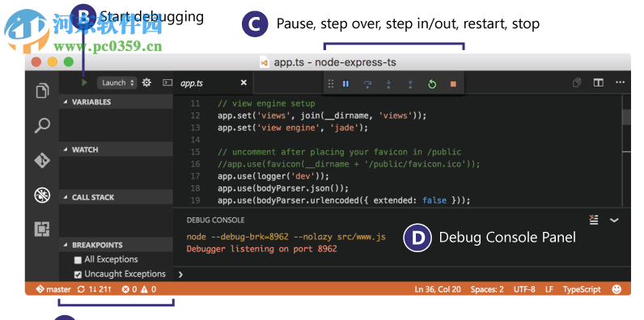This screenshot has width=644, height=320.
Task: Clear the debug console
Action: [594, 220]
